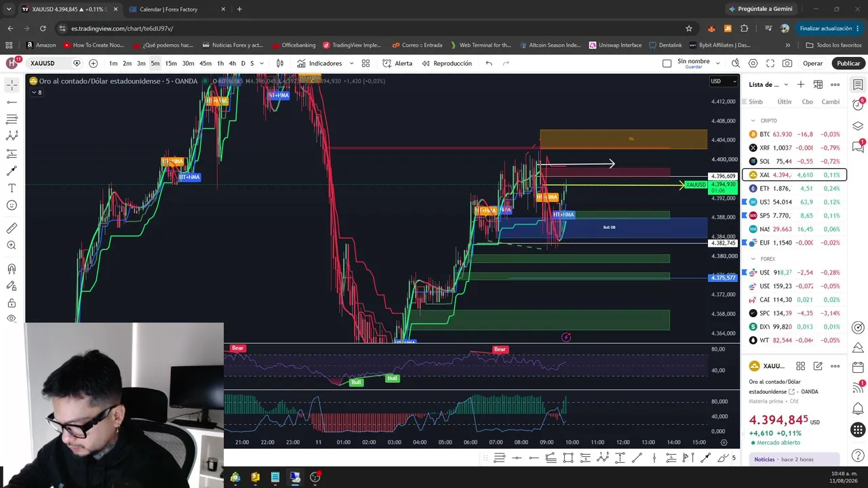Select the trend line drawing tool
Image resolution: width=868 pixels, height=488 pixels.
point(12,102)
